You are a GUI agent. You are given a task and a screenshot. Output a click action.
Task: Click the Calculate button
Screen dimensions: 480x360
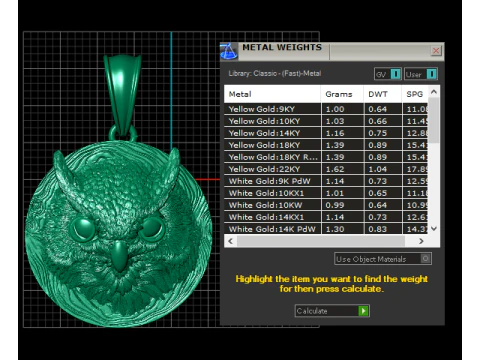[x=332, y=311]
